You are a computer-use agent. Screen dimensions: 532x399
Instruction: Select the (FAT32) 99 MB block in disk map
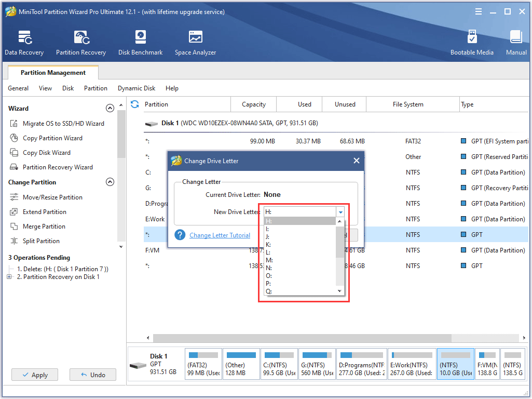pyautogui.click(x=203, y=364)
